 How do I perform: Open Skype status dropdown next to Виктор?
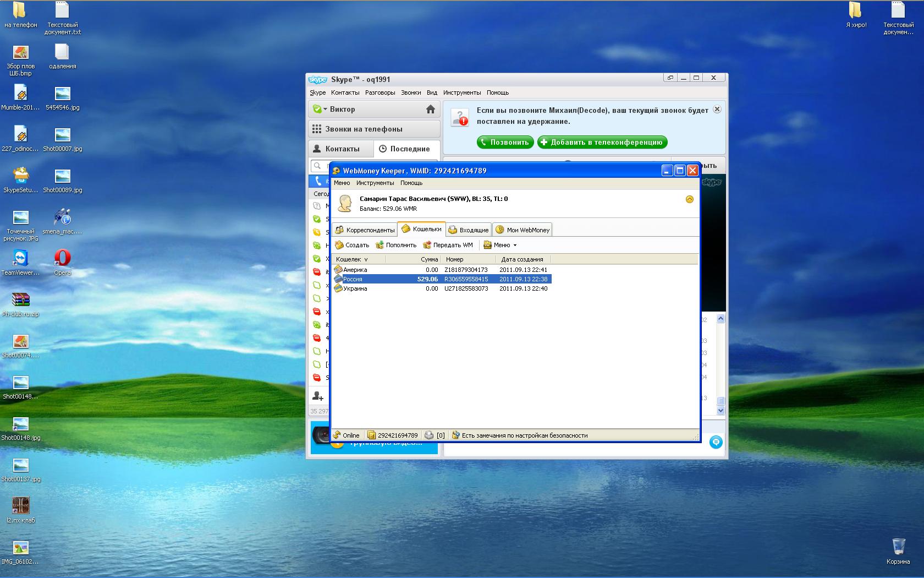coord(325,109)
